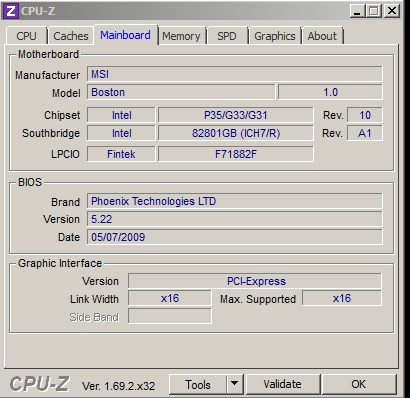Confirm with the OK button
410x398 pixels.
[358, 384]
